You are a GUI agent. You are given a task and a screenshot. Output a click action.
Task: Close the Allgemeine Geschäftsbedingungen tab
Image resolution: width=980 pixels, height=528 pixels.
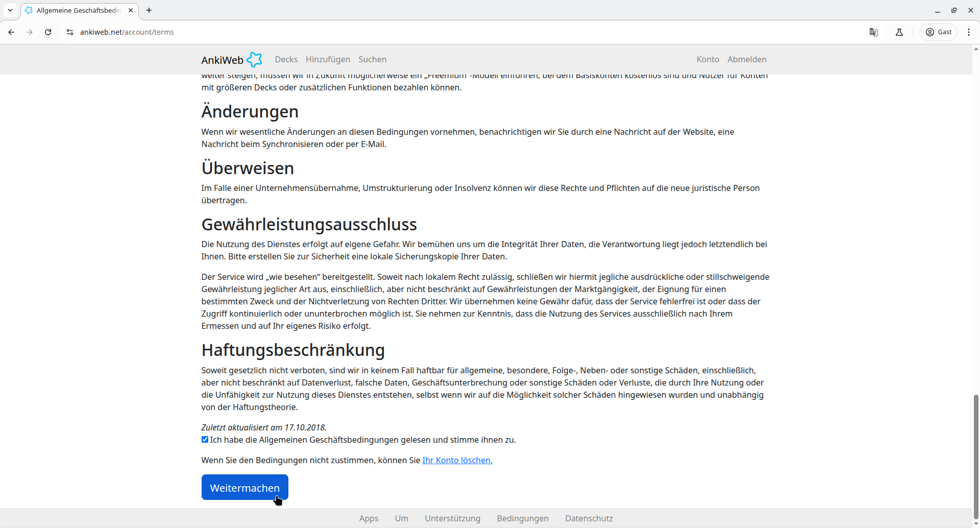131,10
